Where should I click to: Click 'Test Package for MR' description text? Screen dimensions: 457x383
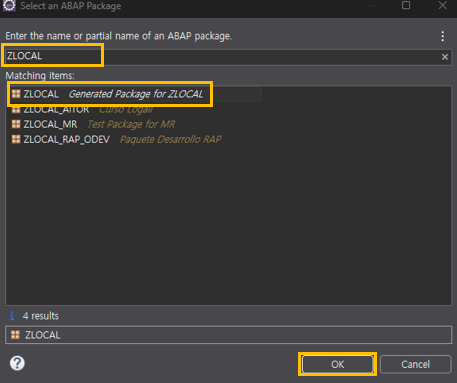[x=131, y=124]
